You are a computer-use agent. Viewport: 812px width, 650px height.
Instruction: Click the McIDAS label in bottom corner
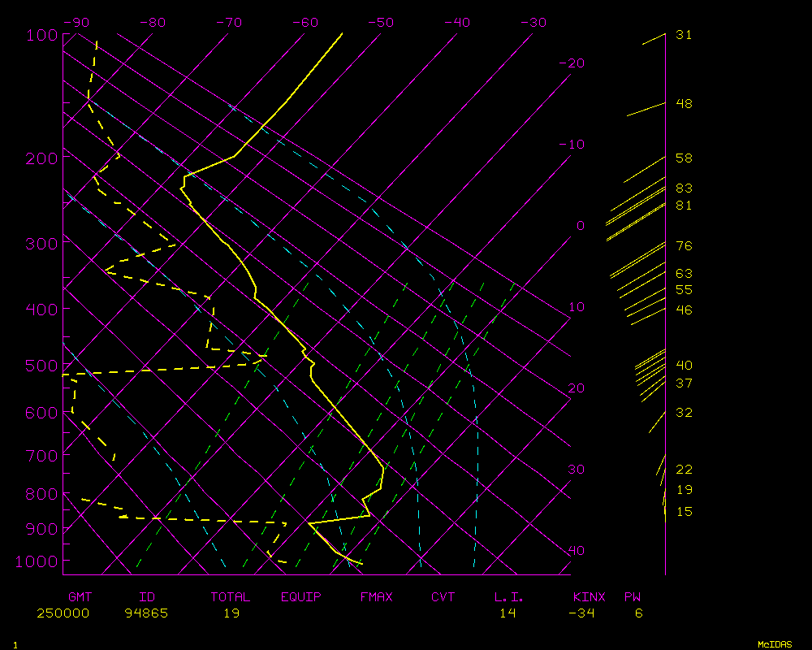click(774, 644)
